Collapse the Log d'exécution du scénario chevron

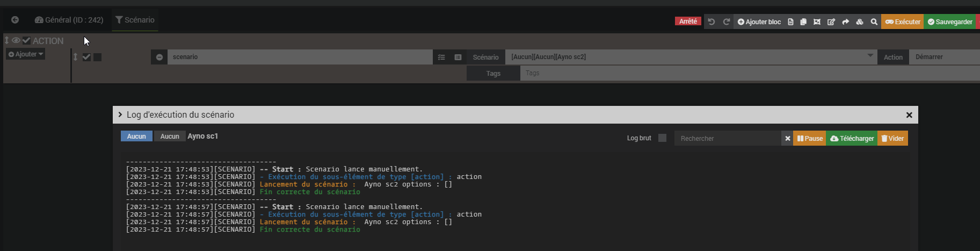click(x=120, y=114)
